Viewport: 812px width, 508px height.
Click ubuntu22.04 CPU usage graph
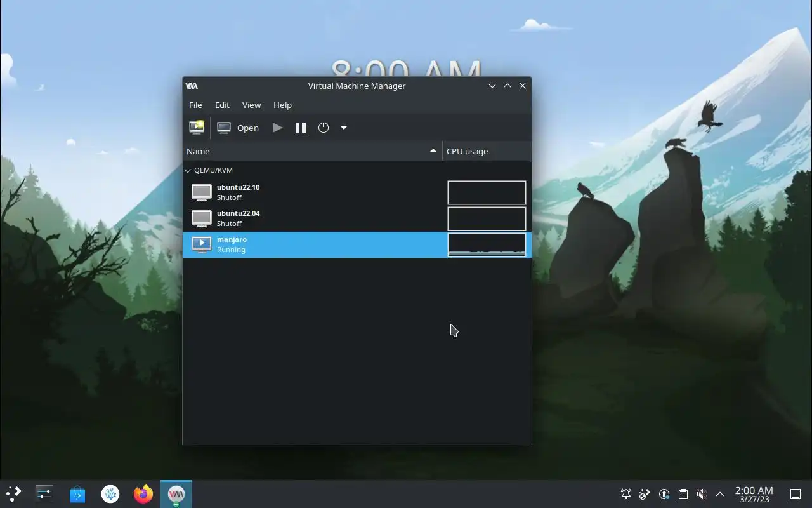[x=487, y=218]
